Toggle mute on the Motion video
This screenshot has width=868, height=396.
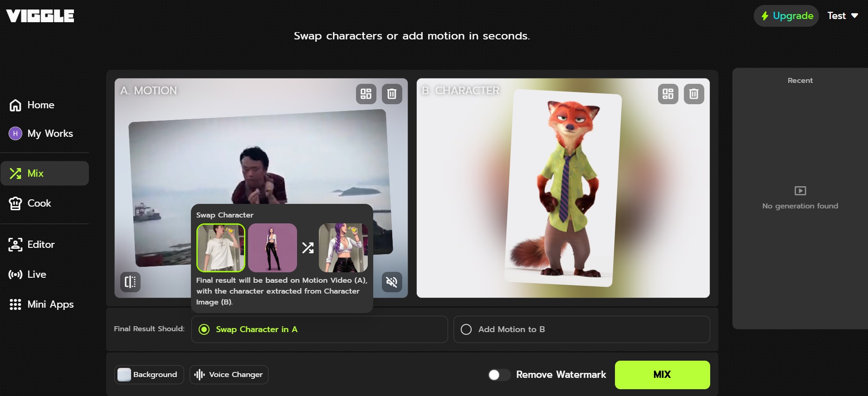392,282
